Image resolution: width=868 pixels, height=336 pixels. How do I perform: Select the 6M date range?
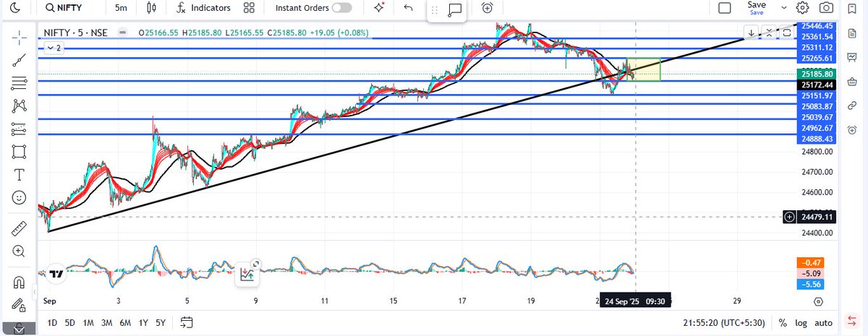coord(126,322)
